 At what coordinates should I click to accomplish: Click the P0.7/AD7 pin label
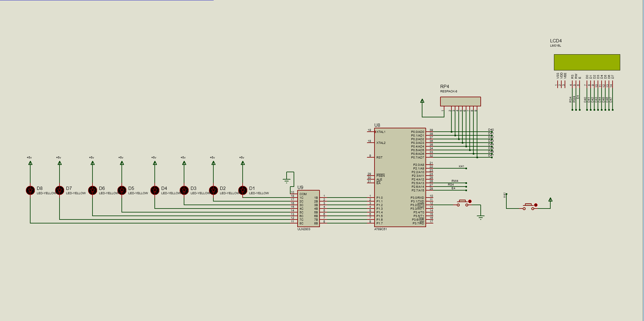[x=418, y=158]
